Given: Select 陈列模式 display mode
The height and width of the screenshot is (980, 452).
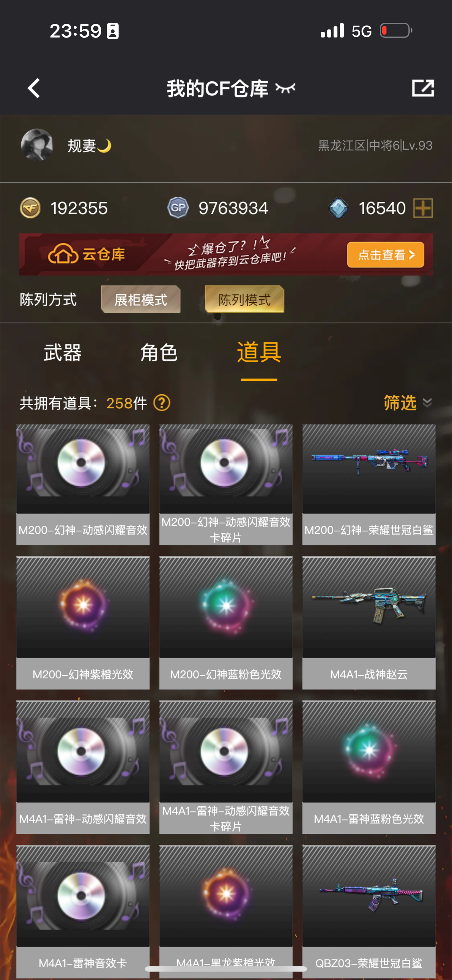Looking at the screenshot, I should point(245,299).
